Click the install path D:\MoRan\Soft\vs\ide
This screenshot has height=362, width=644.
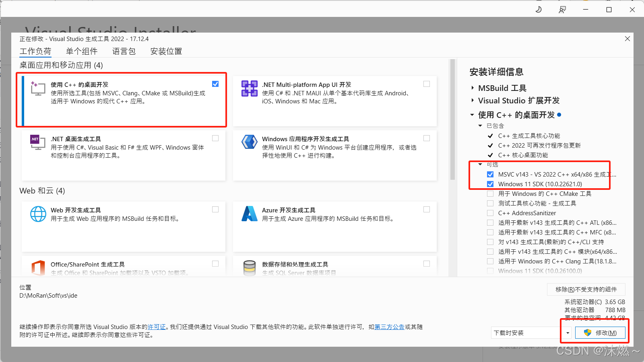pyautogui.click(x=48, y=295)
